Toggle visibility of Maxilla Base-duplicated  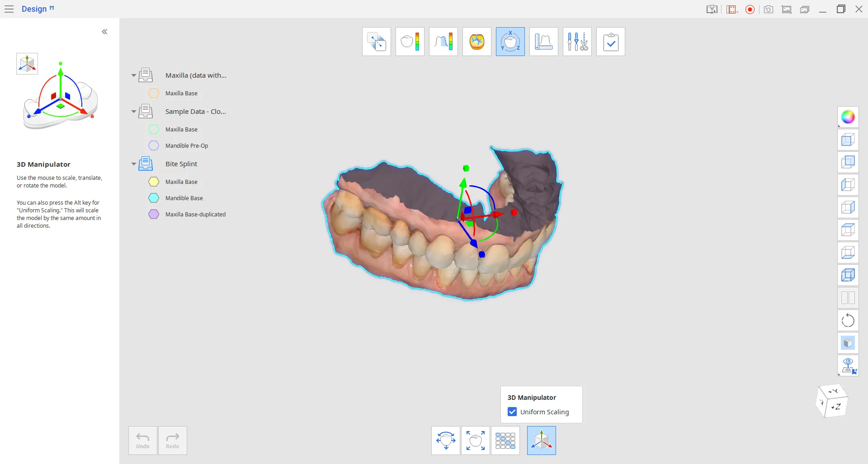click(x=154, y=214)
